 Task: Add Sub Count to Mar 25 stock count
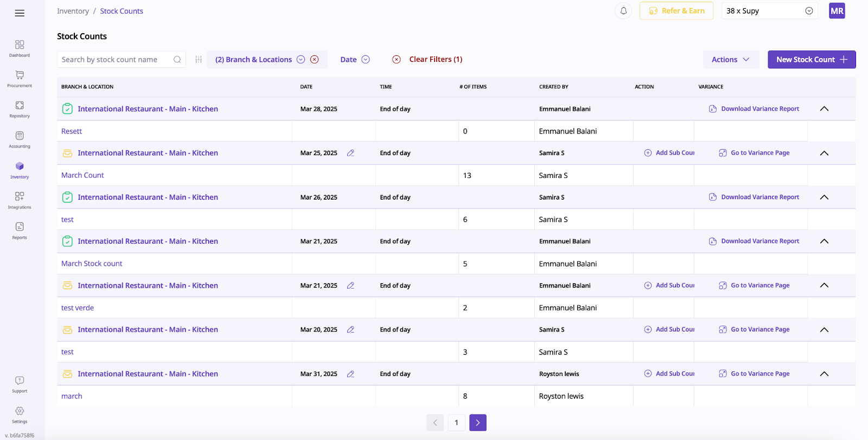pyautogui.click(x=669, y=153)
